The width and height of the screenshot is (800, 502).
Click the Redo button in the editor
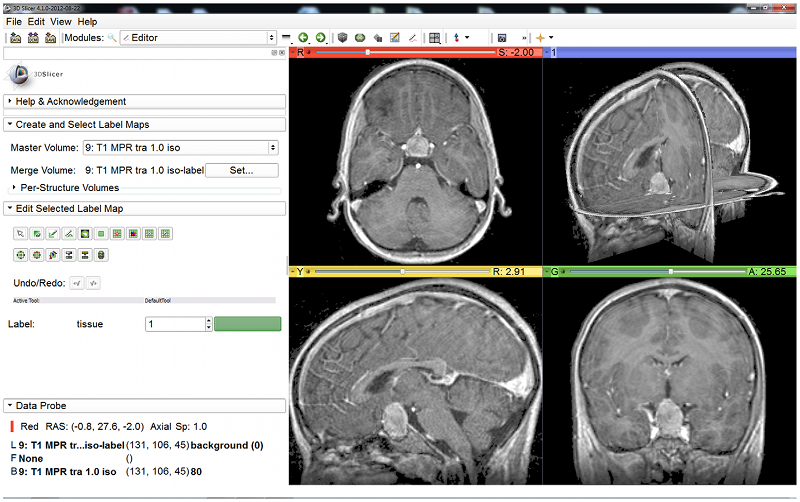[x=94, y=283]
